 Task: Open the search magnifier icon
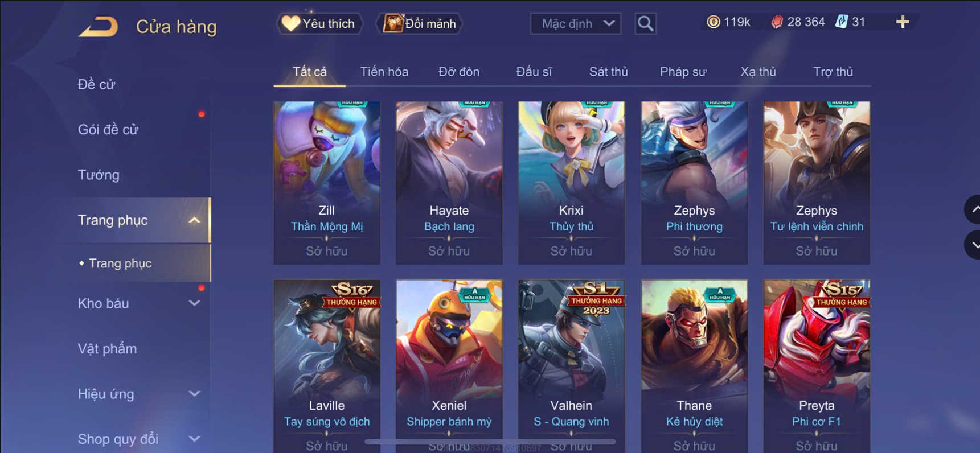click(645, 23)
